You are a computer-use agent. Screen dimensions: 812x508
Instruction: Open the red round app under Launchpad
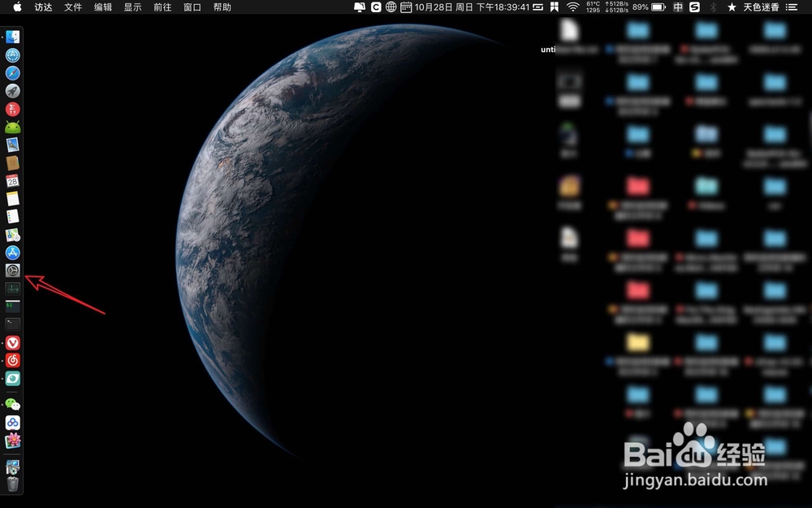click(13, 109)
